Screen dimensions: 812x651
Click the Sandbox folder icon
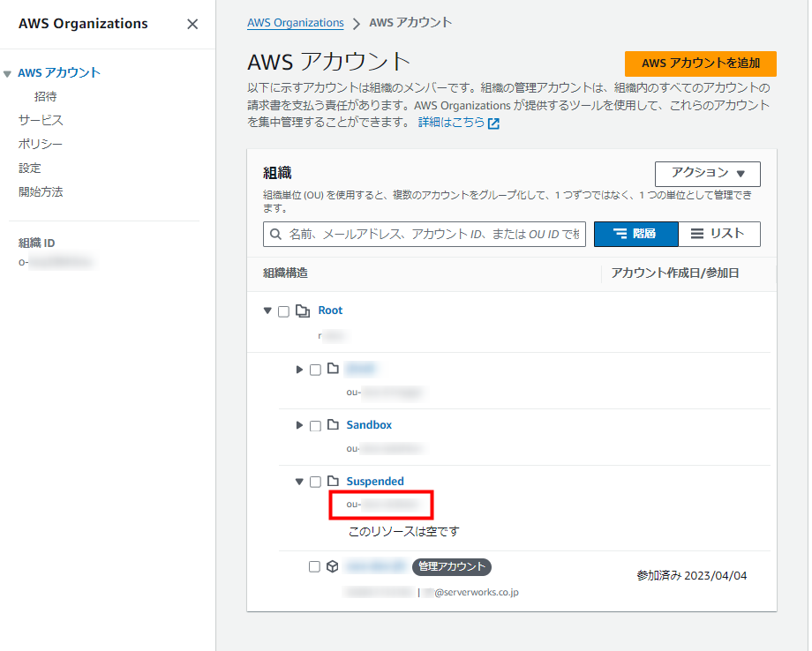pyautogui.click(x=333, y=425)
